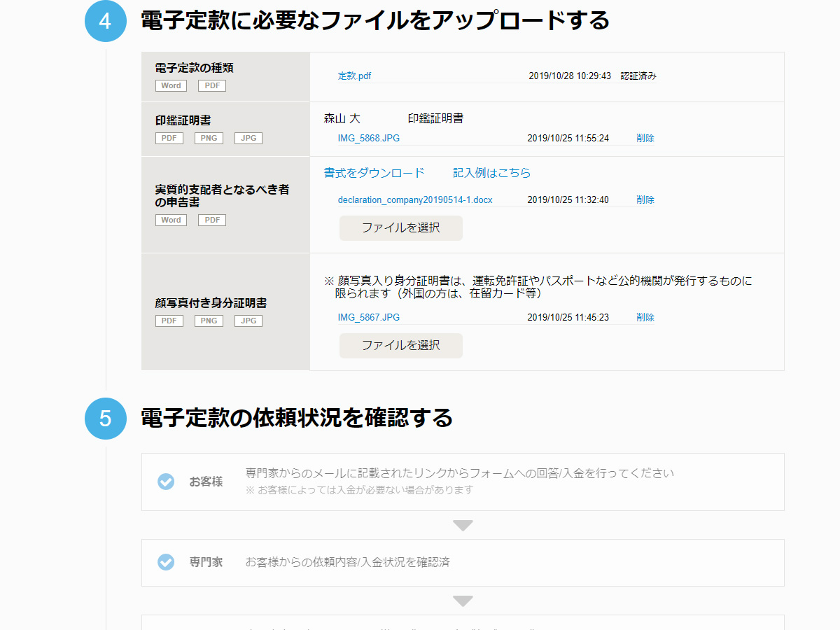The width and height of the screenshot is (840, 630).
Task: Click the checkmark icon beside 専門家
Action: [166, 563]
